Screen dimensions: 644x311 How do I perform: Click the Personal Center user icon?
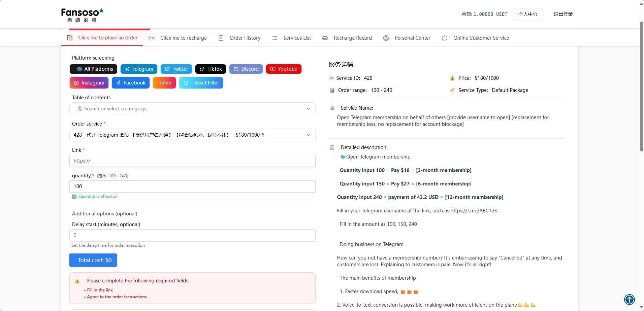386,38
